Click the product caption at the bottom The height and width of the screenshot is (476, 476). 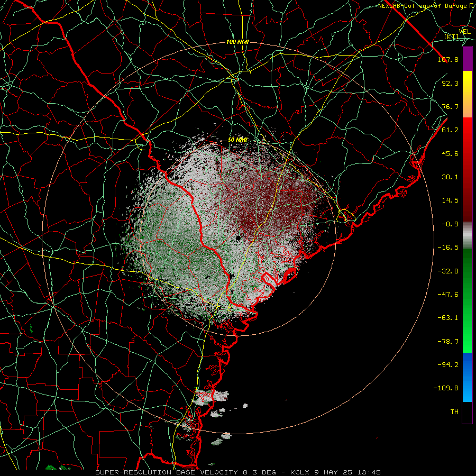238,472
